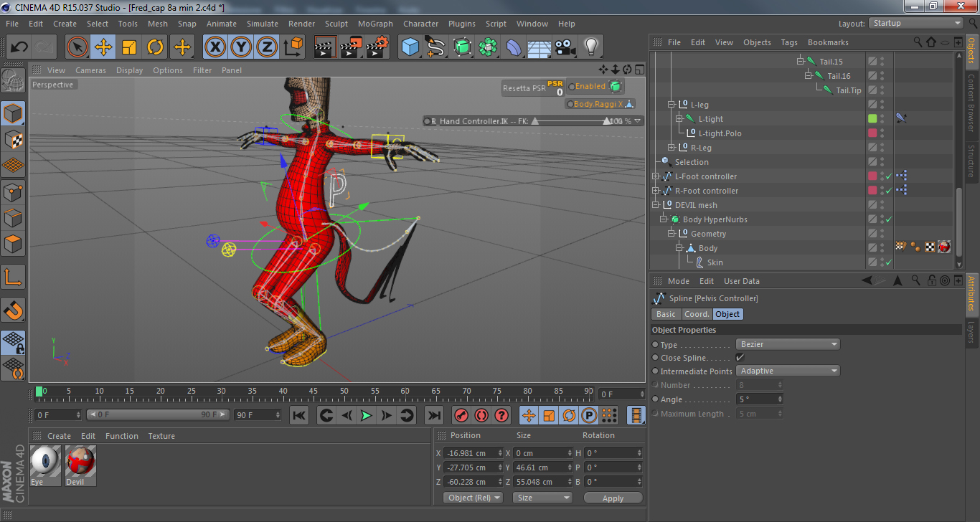Open the spline Type dropdown (Bezier)

tap(788, 344)
